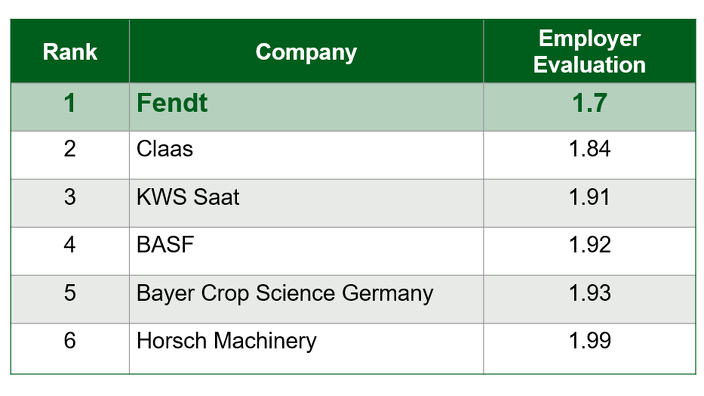Viewport: 704px width, 396px height.
Task: Click the Rank column header
Action: [70, 51]
